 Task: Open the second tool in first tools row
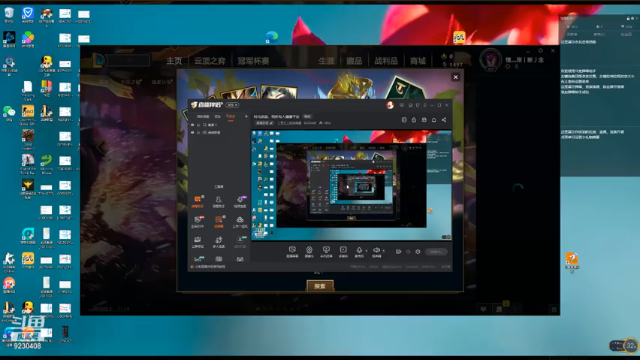[219, 201]
